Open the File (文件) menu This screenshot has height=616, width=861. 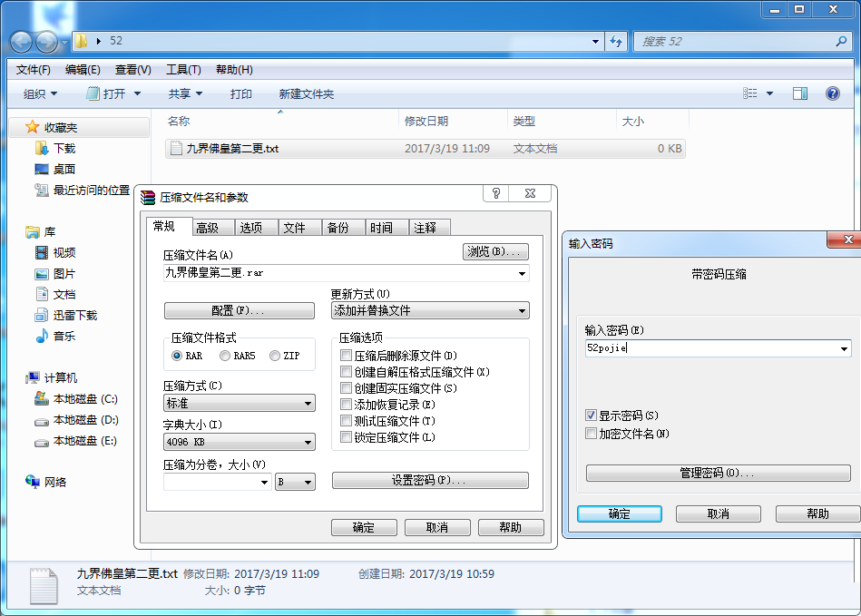coord(34,70)
